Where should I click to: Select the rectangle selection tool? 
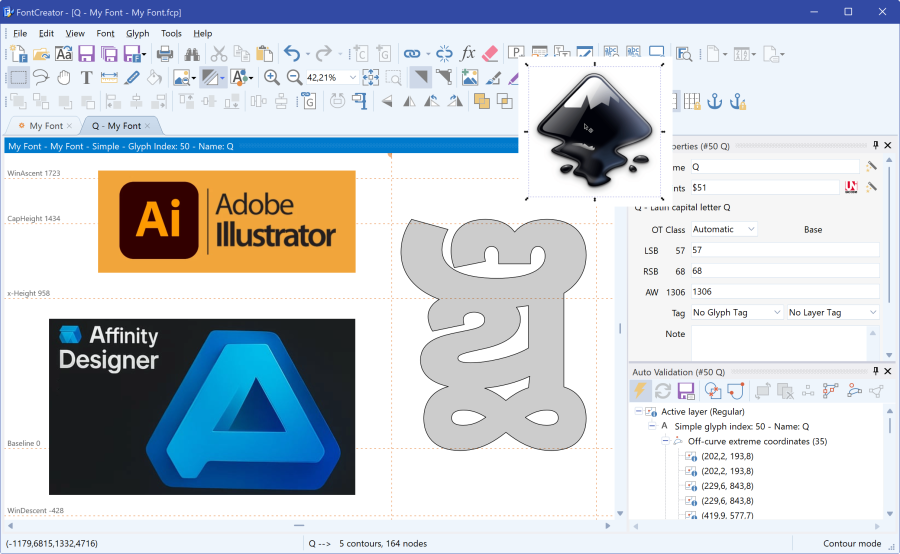pos(18,77)
